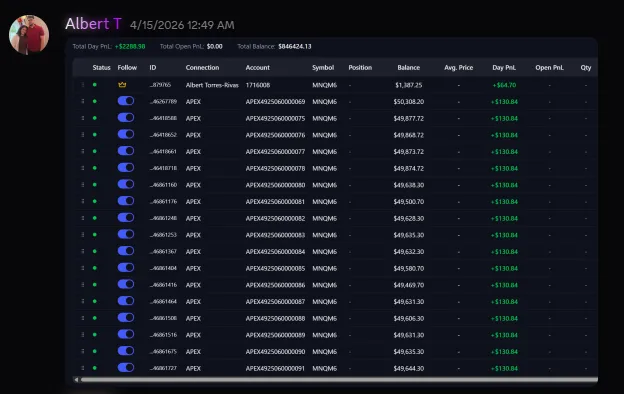Open row menu dots for APEX4925060000091
The width and height of the screenshot is (624, 394).
click(83, 368)
